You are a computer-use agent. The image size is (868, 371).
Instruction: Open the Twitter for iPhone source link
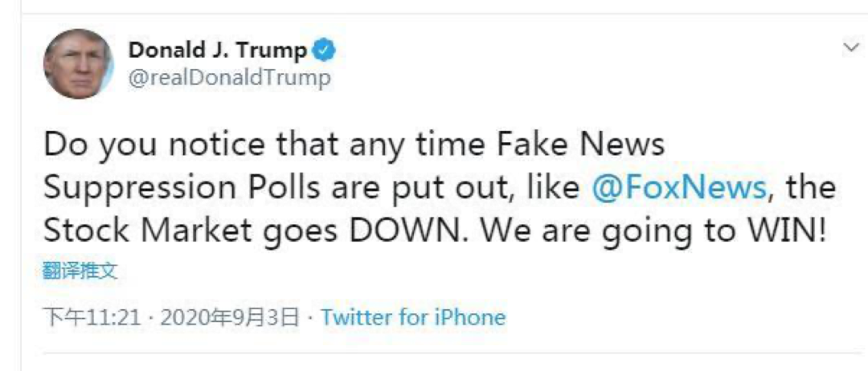click(413, 317)
